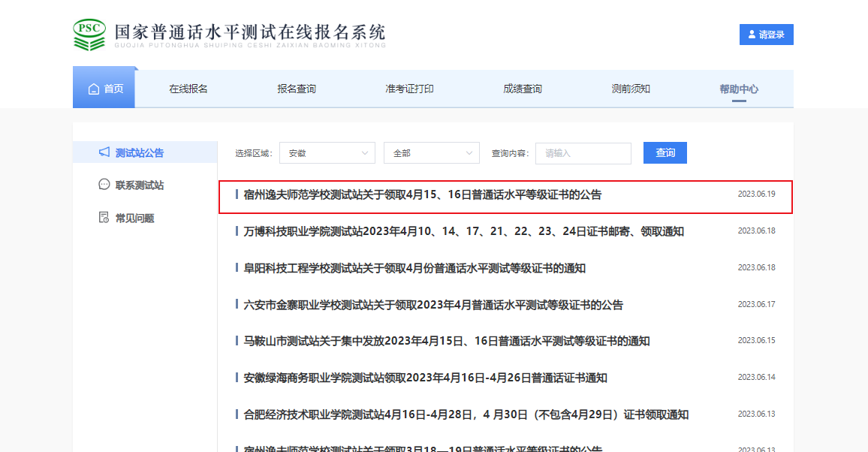Open the 全部 station dropdown
The width and height of the screenshot is (868, 452).
coord(431,153)
